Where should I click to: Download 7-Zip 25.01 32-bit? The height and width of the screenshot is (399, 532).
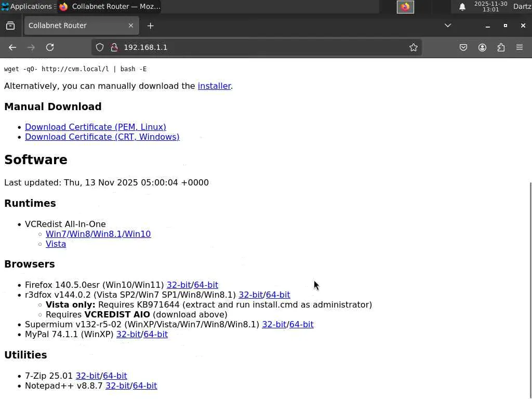coord(87,376)
